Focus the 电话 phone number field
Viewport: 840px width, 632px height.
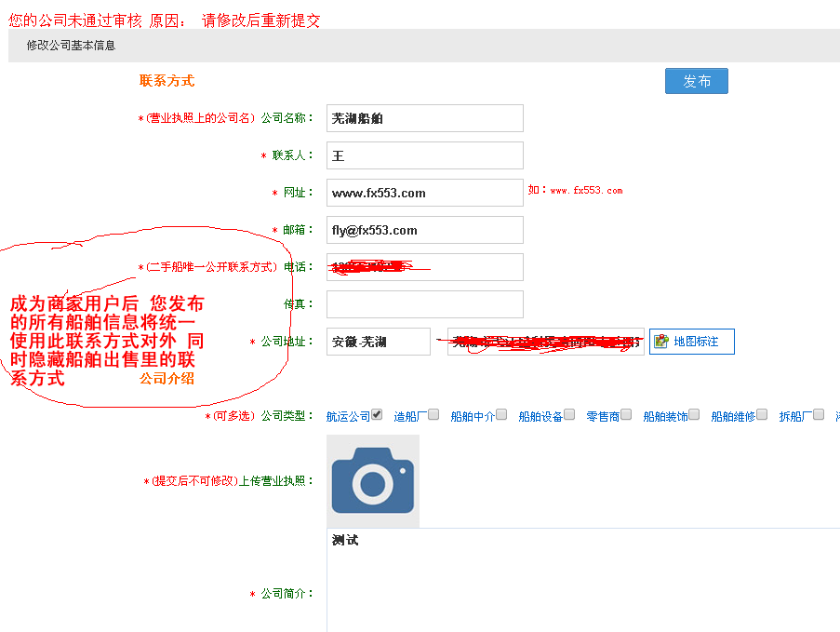coord(424,267)
